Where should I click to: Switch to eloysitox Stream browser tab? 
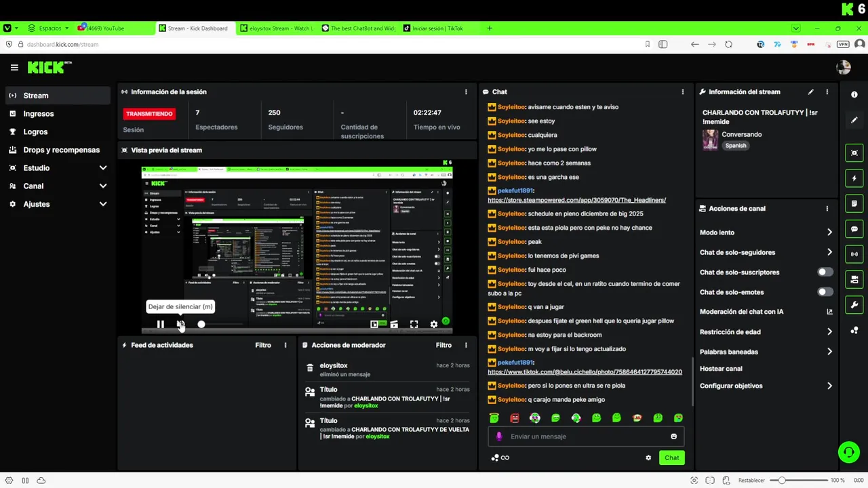tap(277, 28)
